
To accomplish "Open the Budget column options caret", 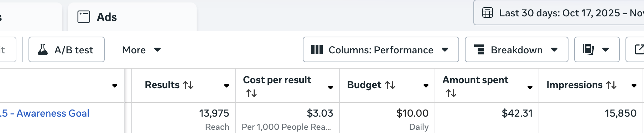I will (426, 86).
